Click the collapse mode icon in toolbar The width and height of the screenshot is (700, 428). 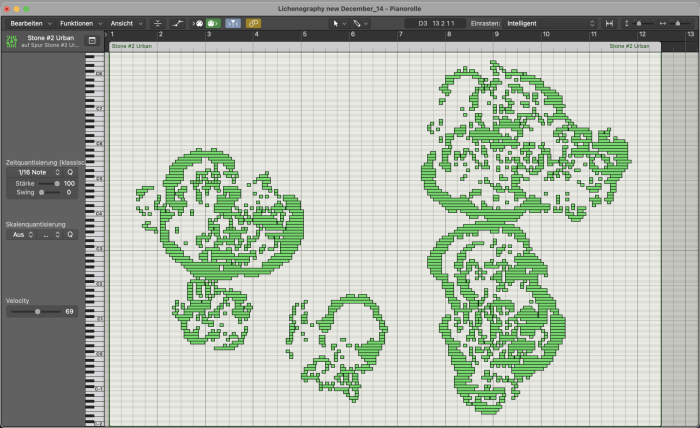coord(158,23)
